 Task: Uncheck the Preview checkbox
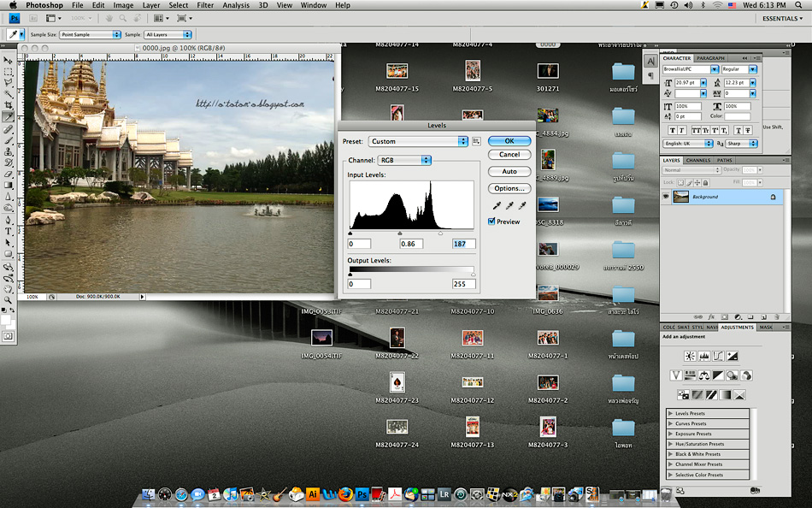click(x=491, y=222)
